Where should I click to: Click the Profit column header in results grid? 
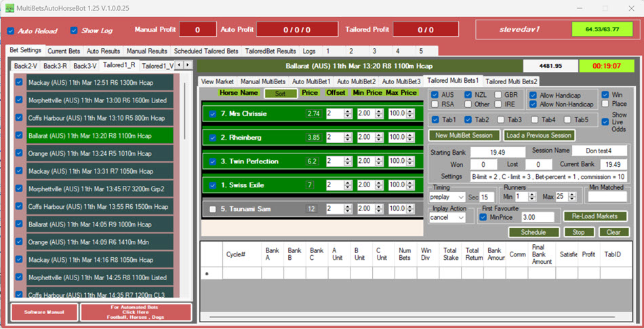588,254
